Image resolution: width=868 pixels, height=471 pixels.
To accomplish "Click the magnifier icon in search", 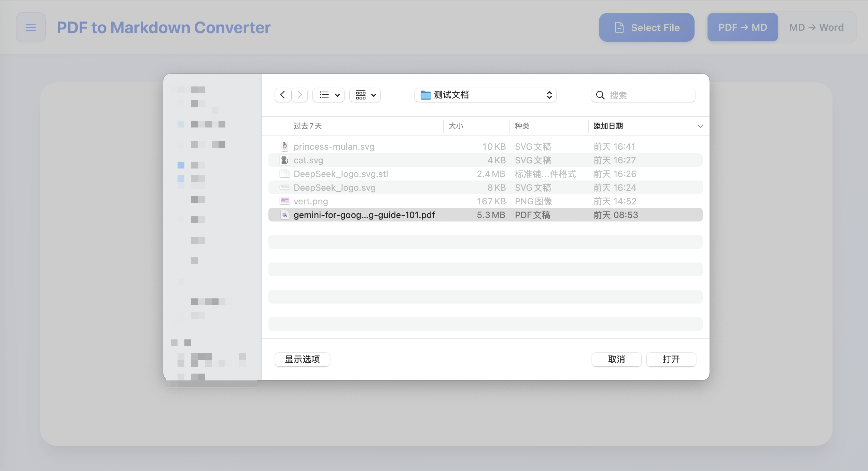I will (600, 95).
